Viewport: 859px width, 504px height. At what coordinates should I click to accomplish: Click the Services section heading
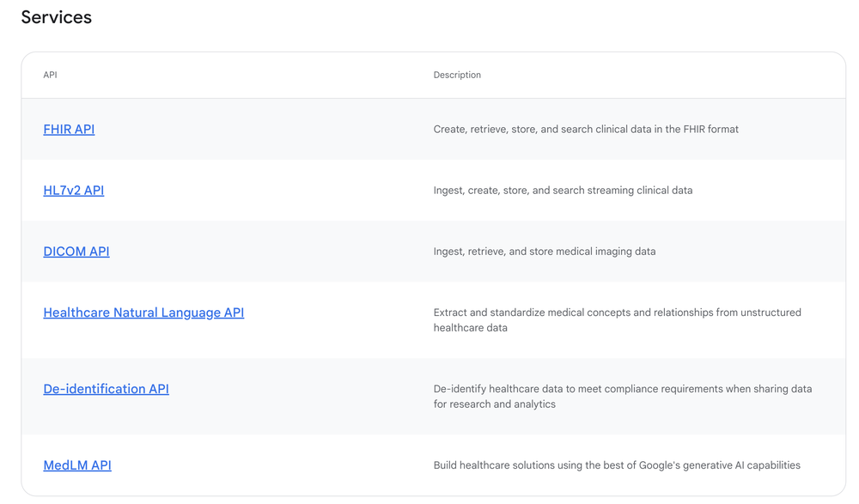[57, 17]
